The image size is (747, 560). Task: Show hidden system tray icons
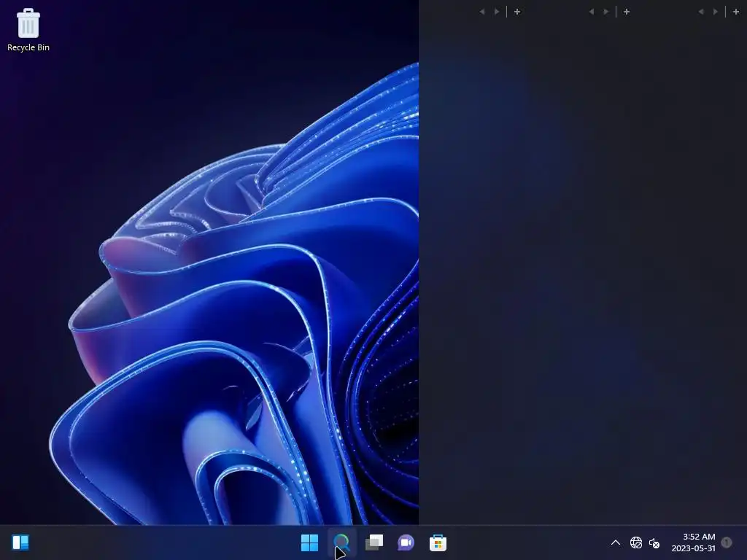pos(616,542)
